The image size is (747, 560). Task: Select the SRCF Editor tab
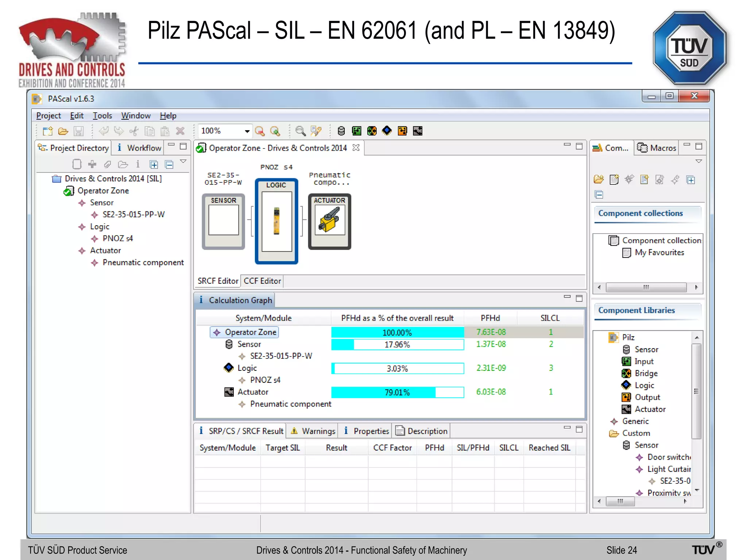click(x=218, y=281)
